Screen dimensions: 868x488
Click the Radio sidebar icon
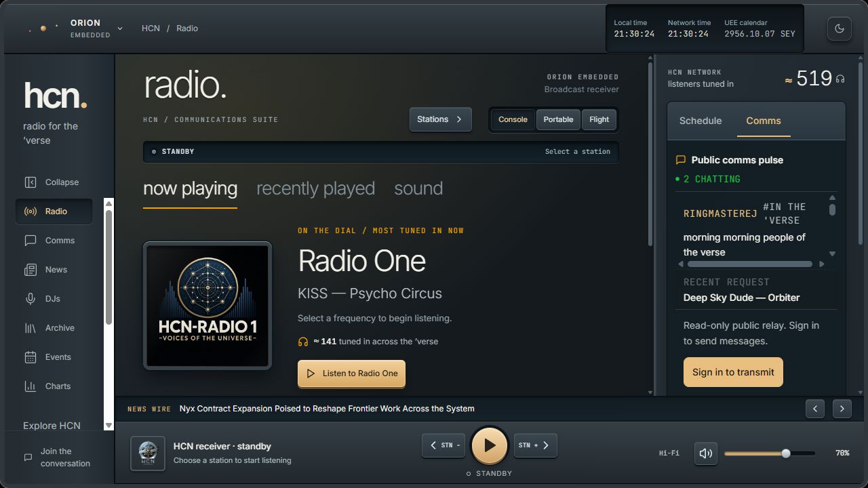point(31,211)
